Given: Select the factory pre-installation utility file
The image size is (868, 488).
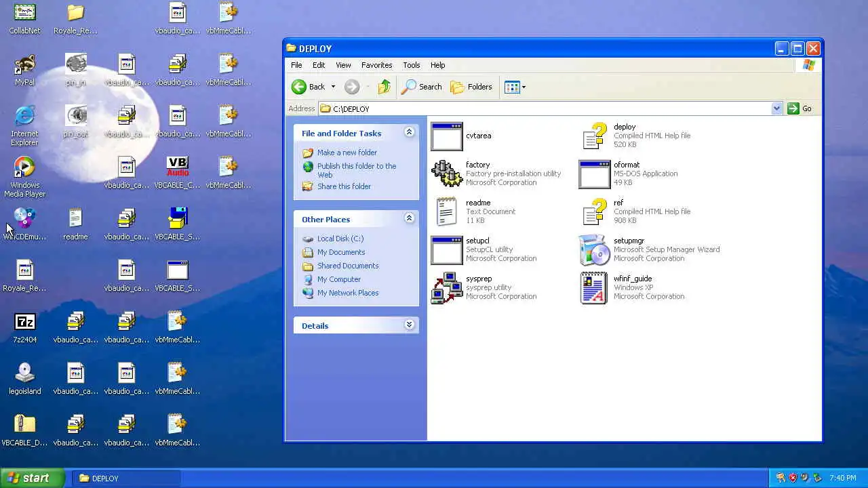Looking at the screenshot, I should tap(496, 174).
